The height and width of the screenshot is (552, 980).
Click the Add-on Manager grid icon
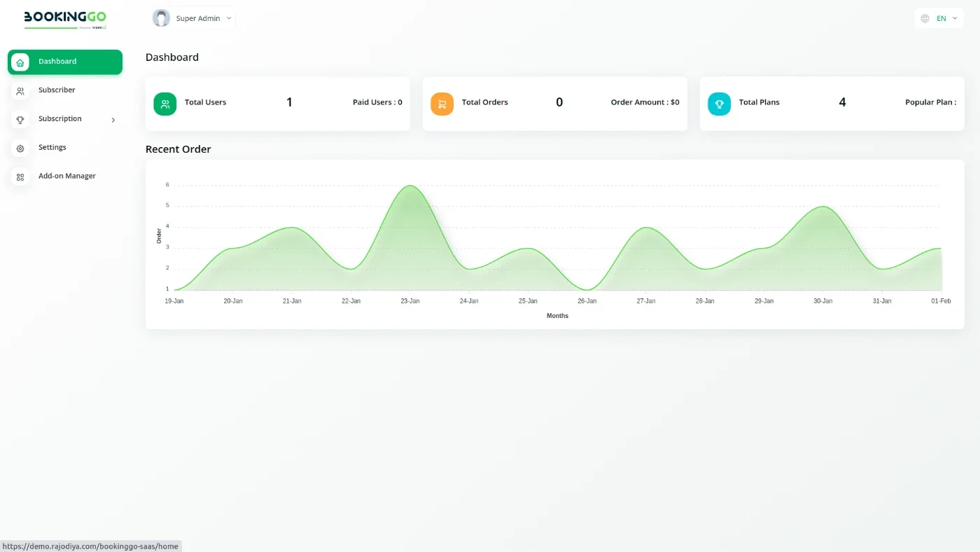click(20, 177)
